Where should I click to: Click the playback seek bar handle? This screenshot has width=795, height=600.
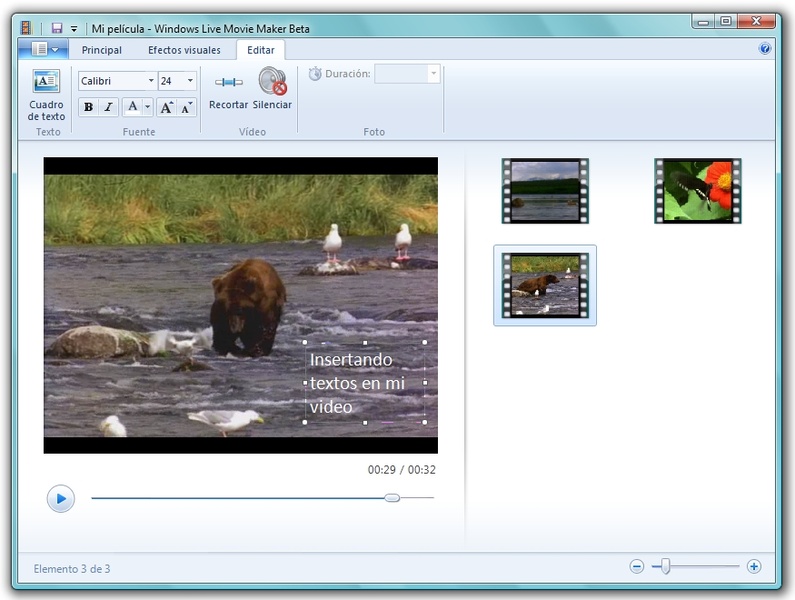(392, 497)
